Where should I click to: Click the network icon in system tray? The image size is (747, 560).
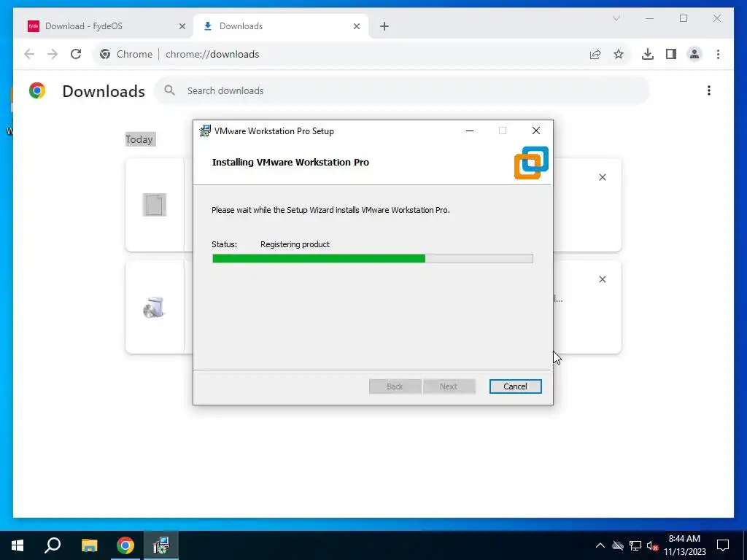pos(635,545)
